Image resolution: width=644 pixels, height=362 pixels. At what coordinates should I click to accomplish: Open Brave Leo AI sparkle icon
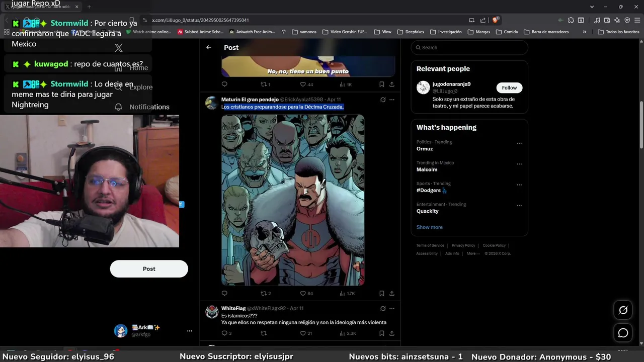617,20
